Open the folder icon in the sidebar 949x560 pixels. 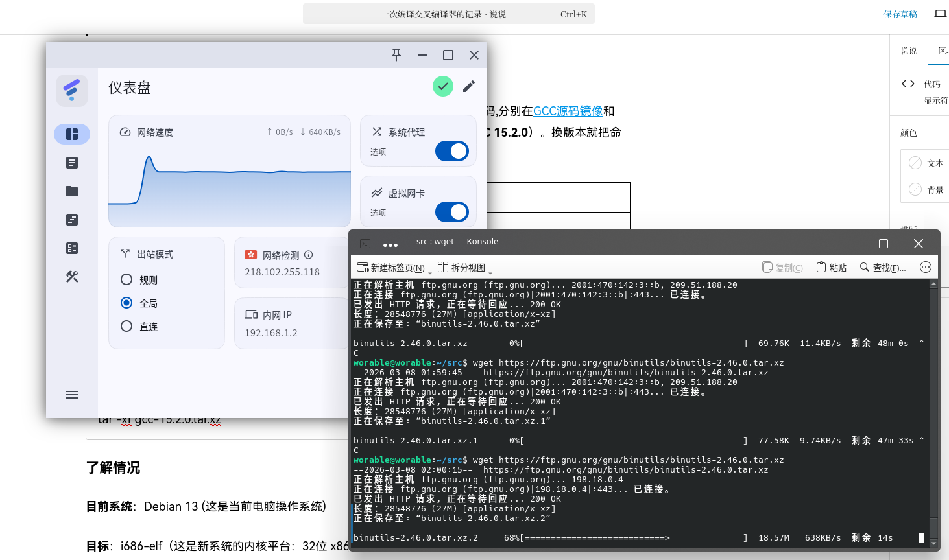(72, 191)
